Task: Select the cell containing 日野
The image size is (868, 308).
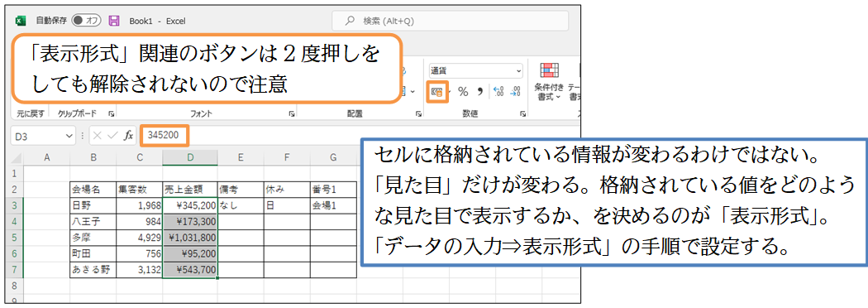Action: (93, 205)
